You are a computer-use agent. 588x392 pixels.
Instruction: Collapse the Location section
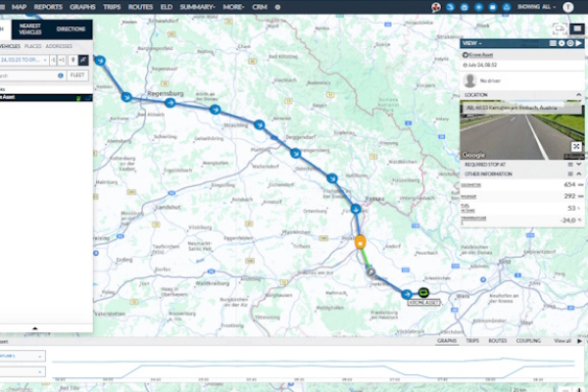(x=578, y=95)
